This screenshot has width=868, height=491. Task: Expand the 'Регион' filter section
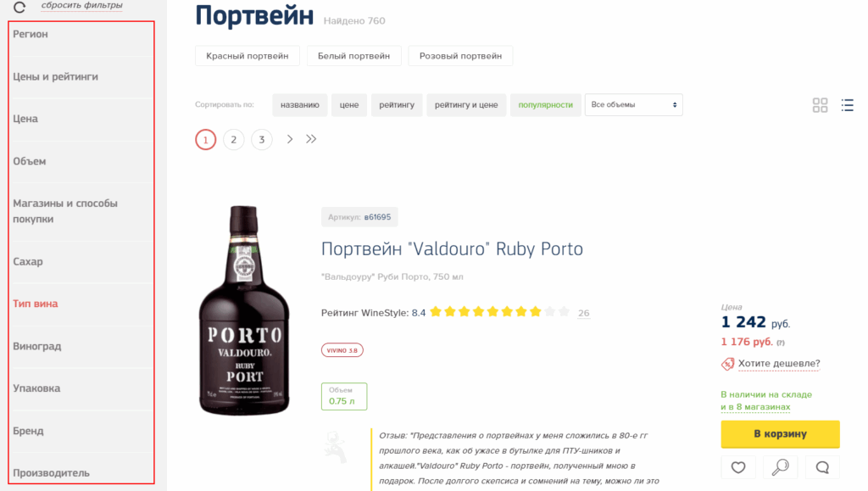(82, 34)
